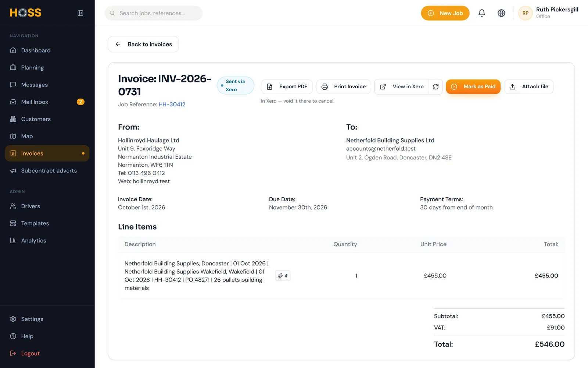Click the line item description text

pyautogui.click(x=197, y=276)
